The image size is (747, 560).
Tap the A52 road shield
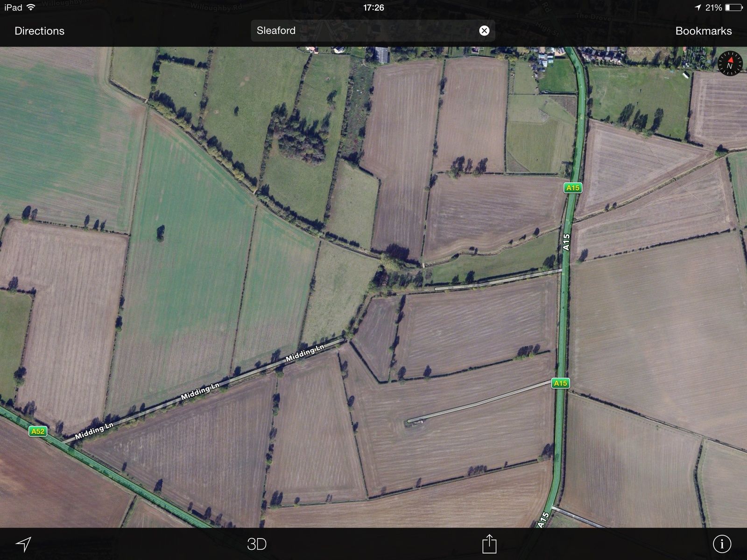[38, 431]
